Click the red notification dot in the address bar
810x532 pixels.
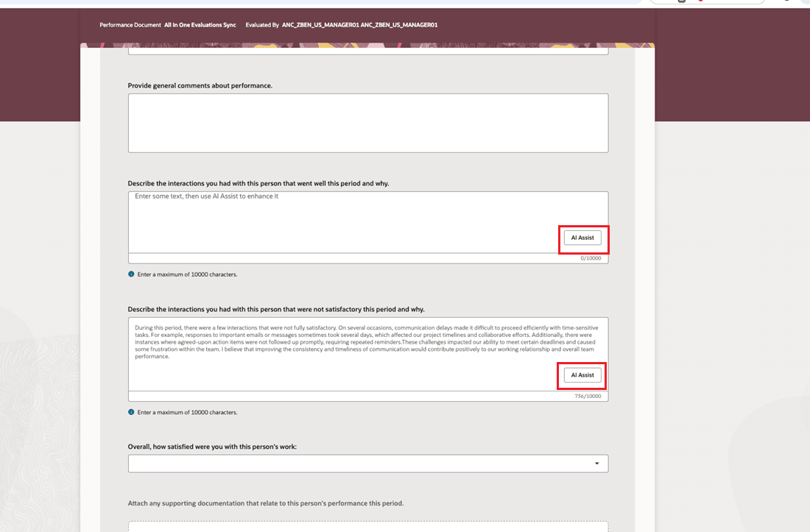[x=700, y=2]
